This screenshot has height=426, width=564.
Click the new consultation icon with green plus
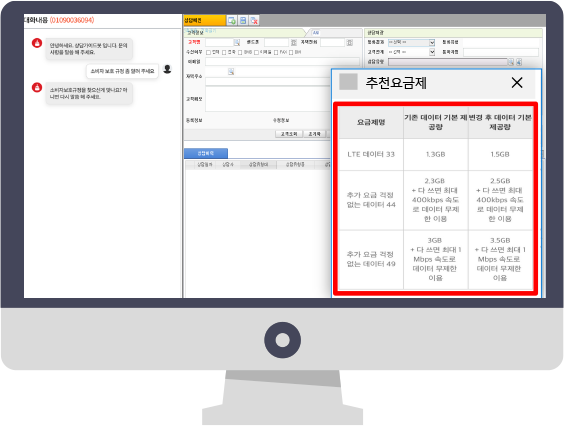coord(232,21)
